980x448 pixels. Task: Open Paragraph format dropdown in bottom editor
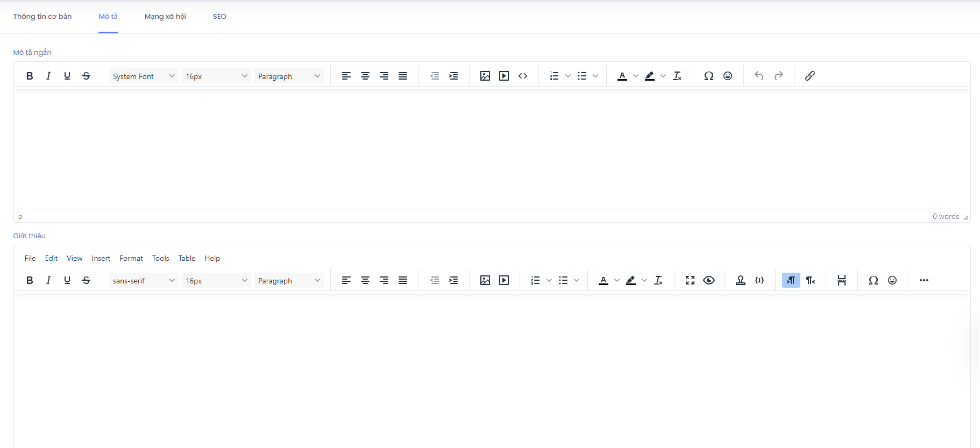[x=288, y=281]
